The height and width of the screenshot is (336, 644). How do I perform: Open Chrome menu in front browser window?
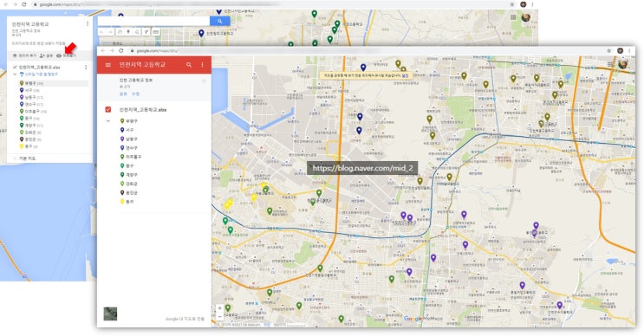[629, 51]
